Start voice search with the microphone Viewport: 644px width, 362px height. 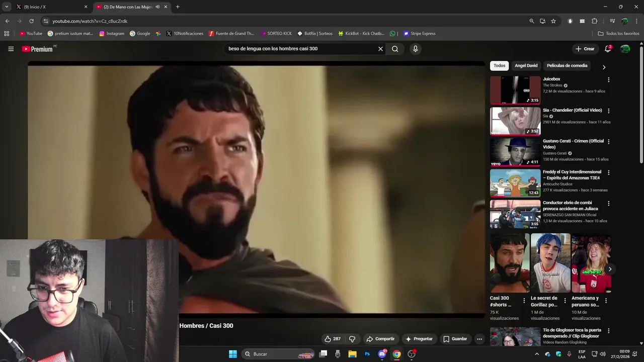click(x=415, y=49)
